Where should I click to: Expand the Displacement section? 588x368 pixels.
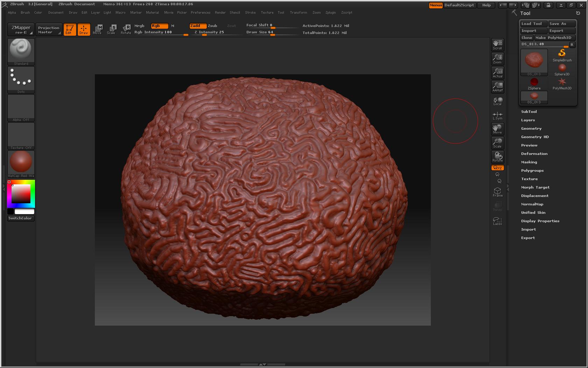[x=534, y=196]
